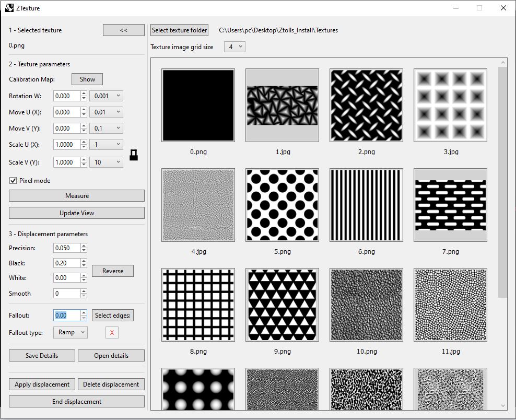Toggle the scale lock padlock icon

click(x=134, y=155)
